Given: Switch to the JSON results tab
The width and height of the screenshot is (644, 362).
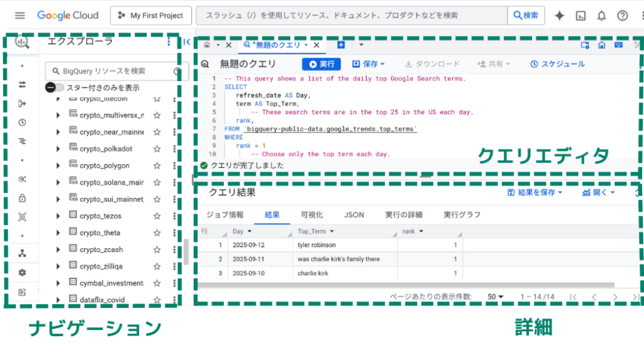Looking at the screenshot, I should click(354, 215).
